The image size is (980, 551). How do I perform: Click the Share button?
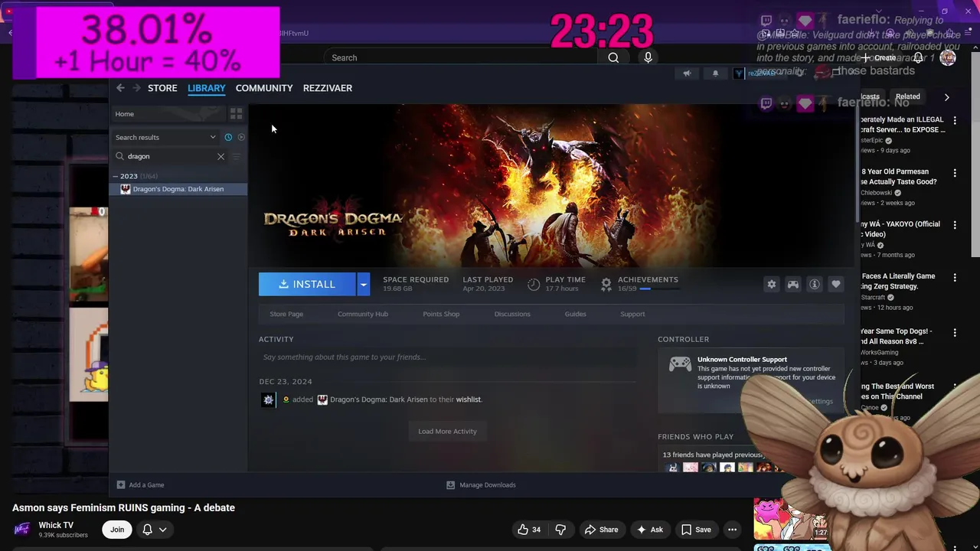click(601, 530)
